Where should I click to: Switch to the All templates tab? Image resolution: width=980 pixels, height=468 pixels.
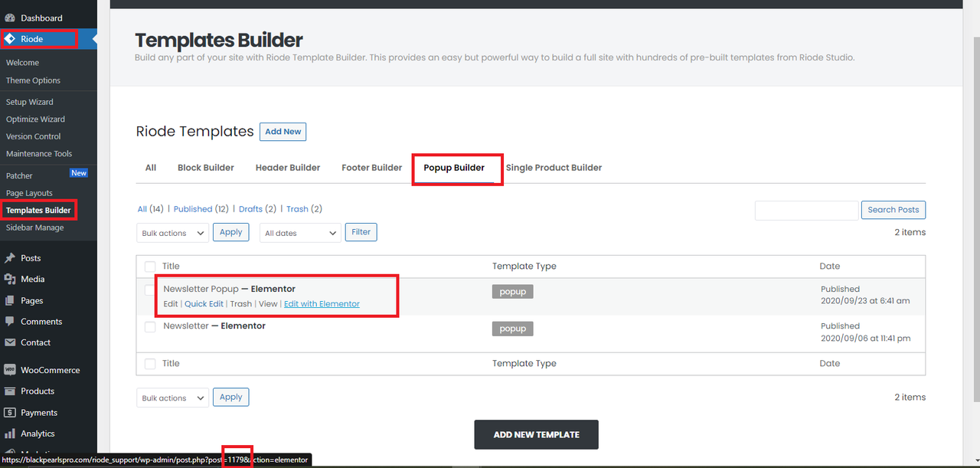(151, 168)
